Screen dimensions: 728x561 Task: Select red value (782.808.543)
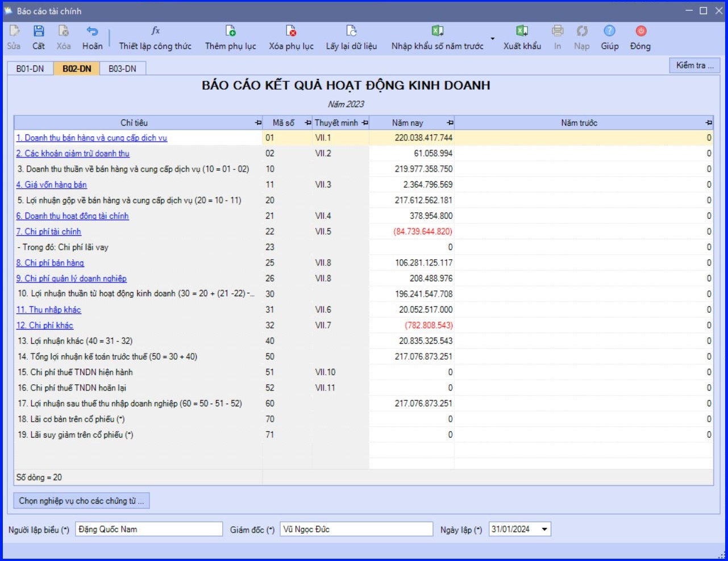(429, 325)
